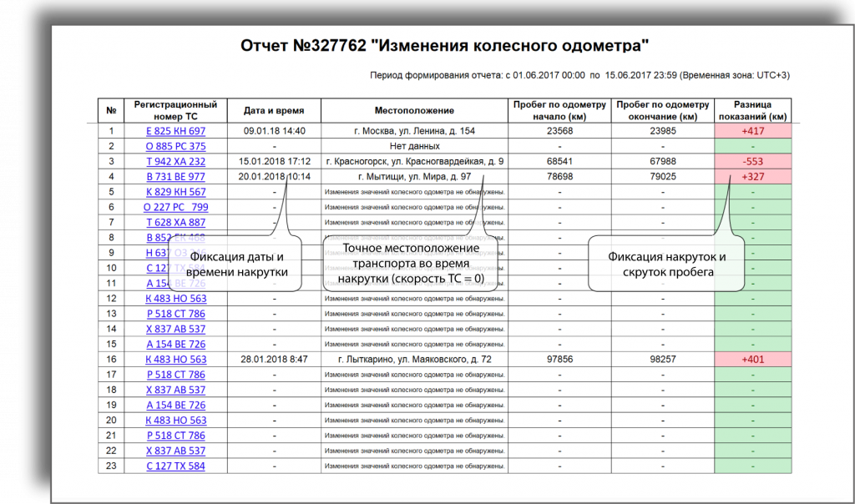Open С 127 ТХ 584 link in row 23
855x504 pixels.
click(175, 466)
